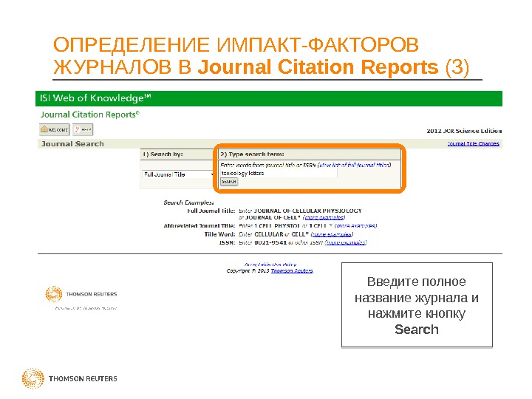Follow the Thomson Reuters copyright link

point(292,270)
